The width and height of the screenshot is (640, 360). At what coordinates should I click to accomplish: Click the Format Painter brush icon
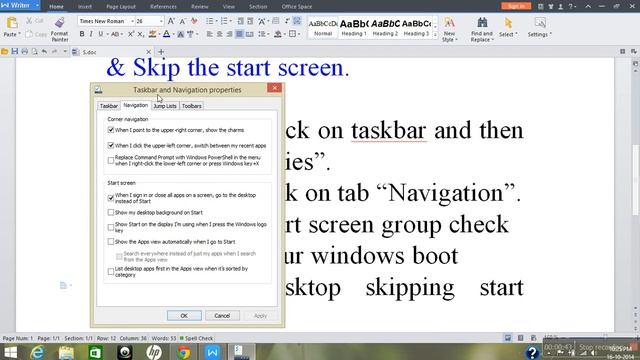pyautogui.click(x=60, y=23)
